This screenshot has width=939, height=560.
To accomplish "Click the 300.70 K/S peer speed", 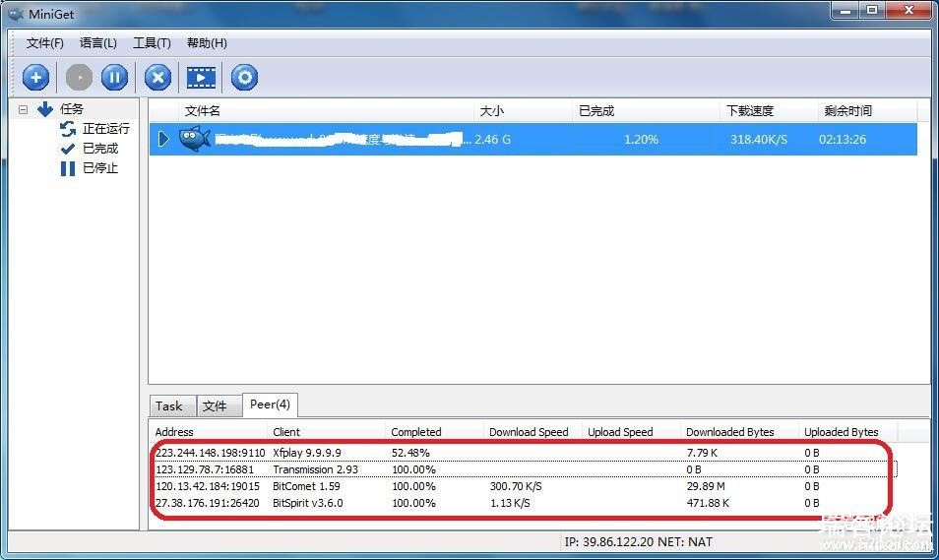I will 516,486.
